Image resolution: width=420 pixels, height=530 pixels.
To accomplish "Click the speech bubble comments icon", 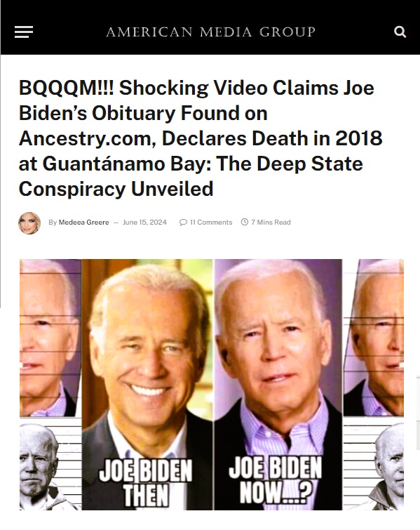I will 183,222.
